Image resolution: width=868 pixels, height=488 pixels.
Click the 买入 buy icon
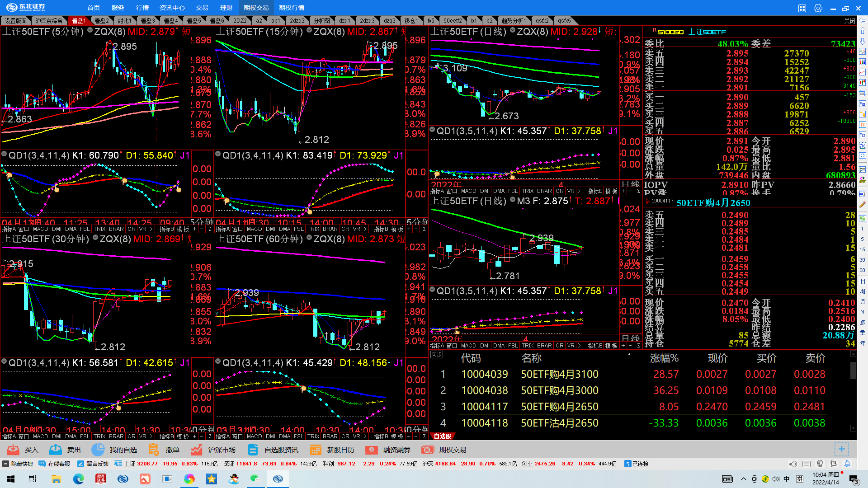click(14, 450)
